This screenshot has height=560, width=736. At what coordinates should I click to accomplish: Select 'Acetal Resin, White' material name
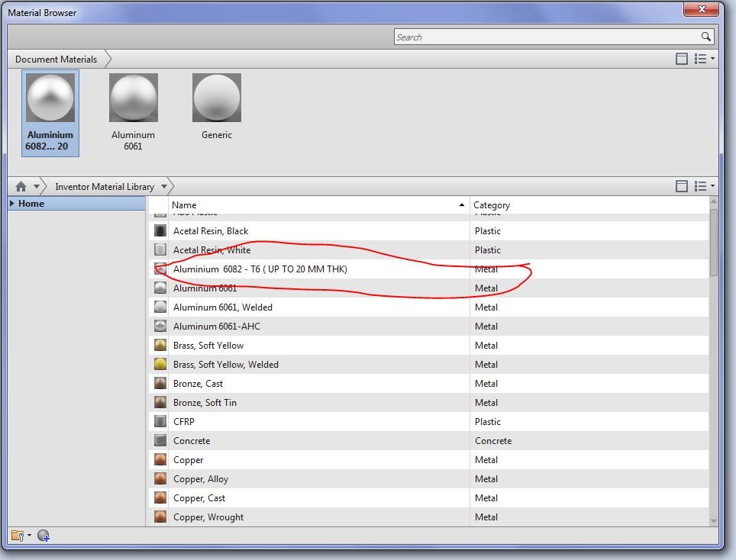click(x=211, y=249)
